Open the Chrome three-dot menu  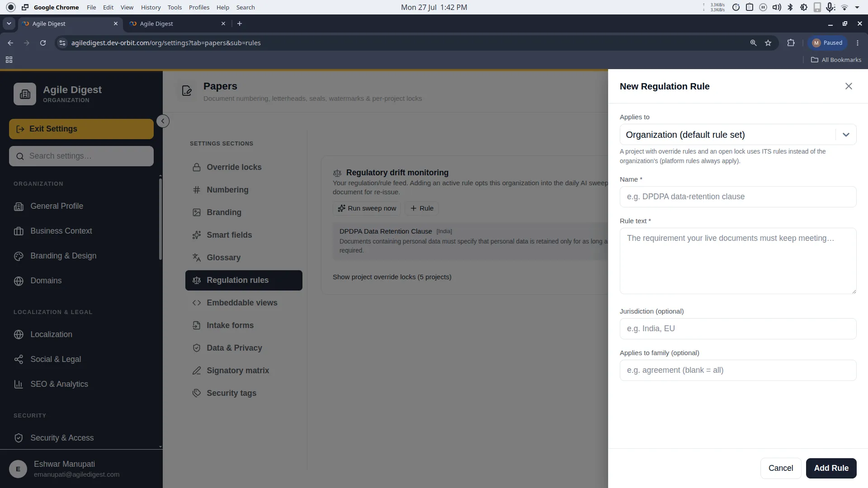[x=858, y=43]
